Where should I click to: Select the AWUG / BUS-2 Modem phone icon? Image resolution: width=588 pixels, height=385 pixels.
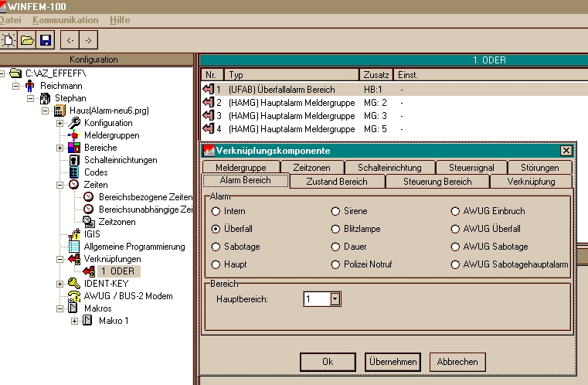[74, 296]
